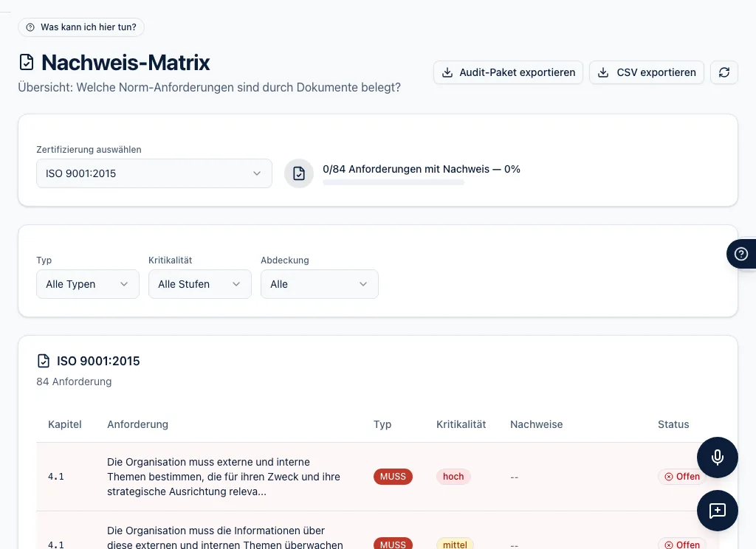756x549 pixels.
Task: Click the Nachweis-Matrix document icon beside the title
Action: [x=27, y=62]
